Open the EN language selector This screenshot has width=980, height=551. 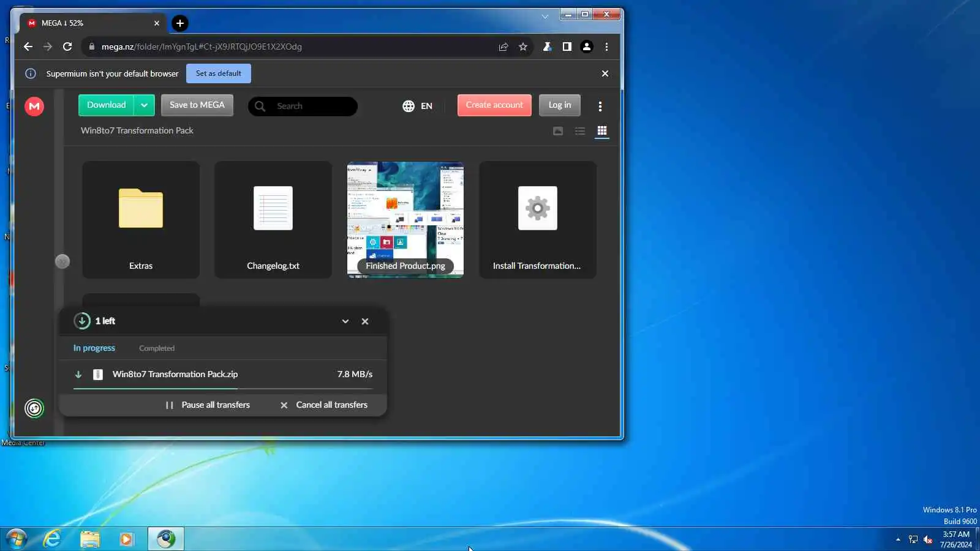418,106
